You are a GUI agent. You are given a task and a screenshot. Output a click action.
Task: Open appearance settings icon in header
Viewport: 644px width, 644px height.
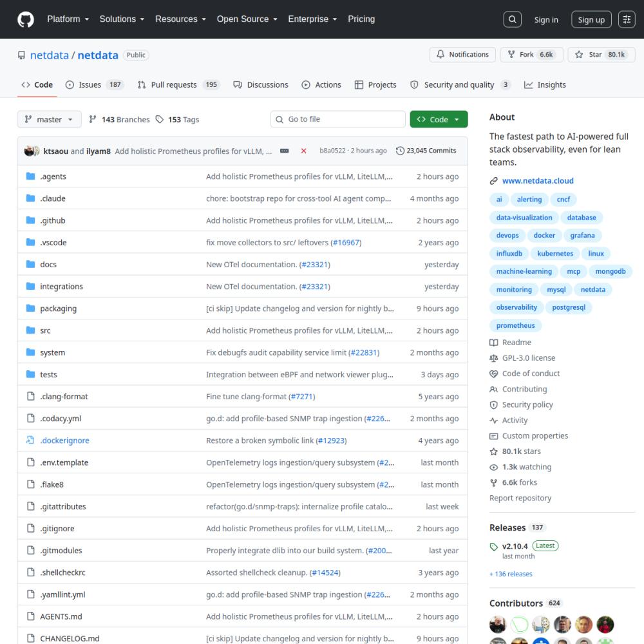pyautogui.click(x=627, y=19)
